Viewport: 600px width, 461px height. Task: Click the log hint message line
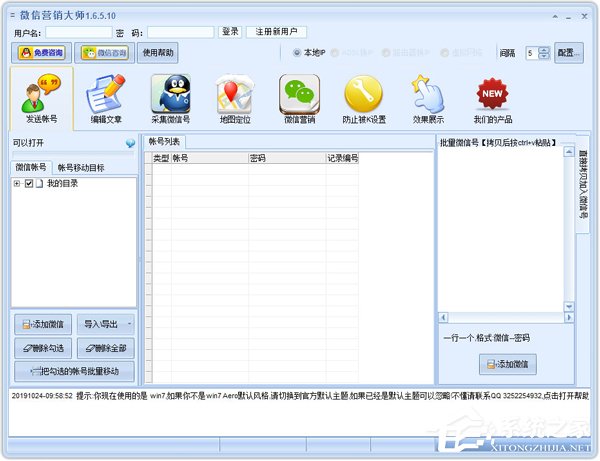300,396
